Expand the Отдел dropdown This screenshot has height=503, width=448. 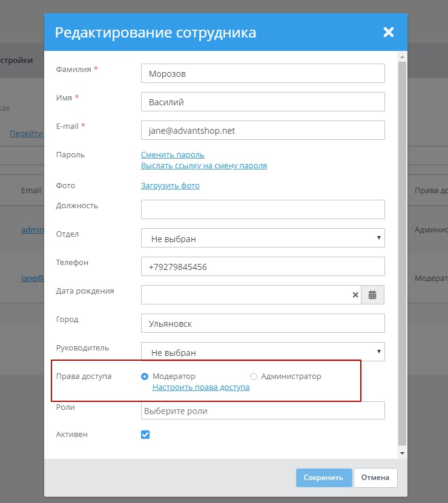[263, 238]
